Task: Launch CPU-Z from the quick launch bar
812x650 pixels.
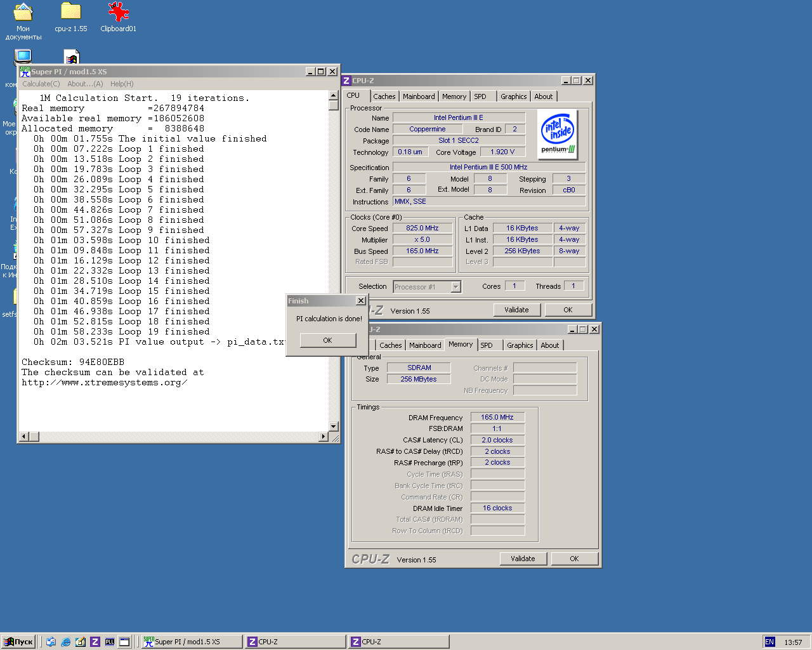Action: [95, 642]
